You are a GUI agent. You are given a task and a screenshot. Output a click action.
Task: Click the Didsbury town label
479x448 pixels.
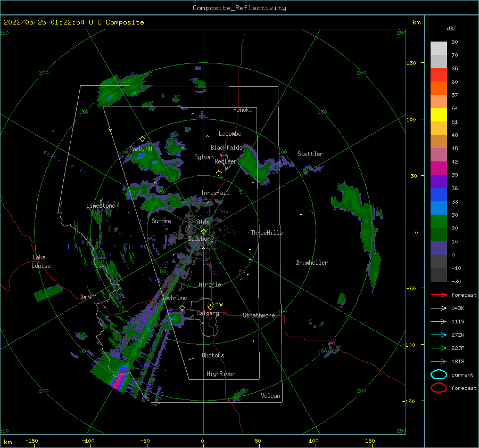(x=201, y=239)
